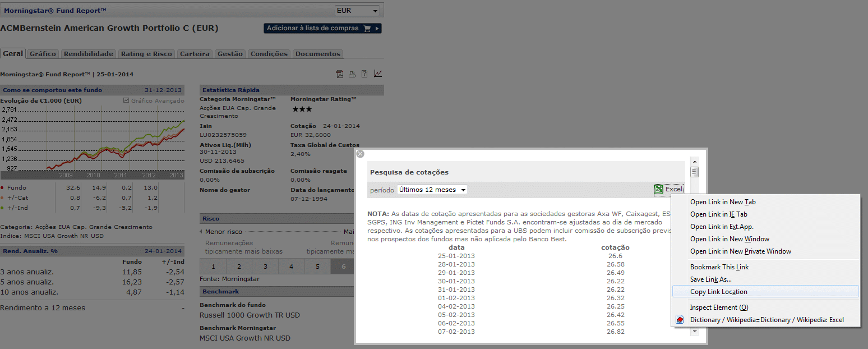Click the data column header
This screenshot has width=868, height=349.
456,247
